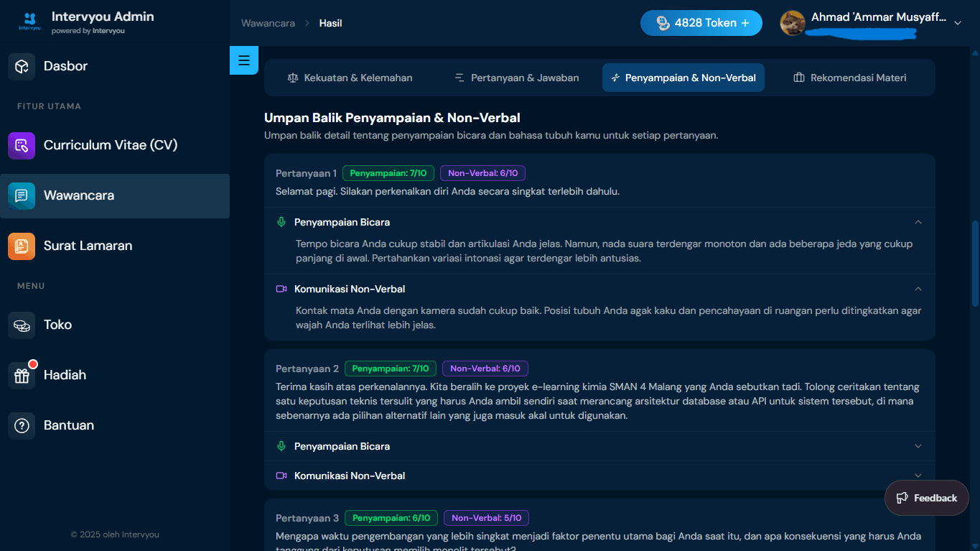Screen dimensions: 980x551
Task: Open the Rekomendasi Materi tab
Action: (850, 78)
